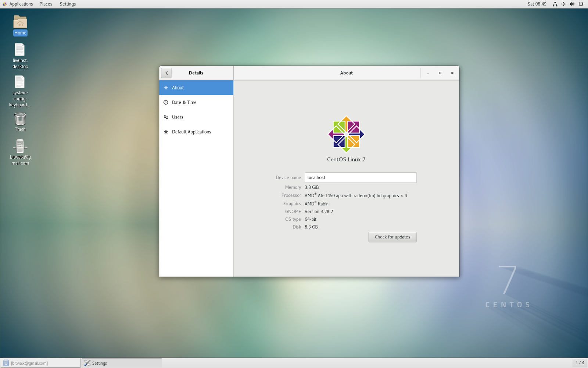The height and width of the screenshot is (368, 588).
Task: Select the Home folder desktop icon
Action: pos(20,25)
